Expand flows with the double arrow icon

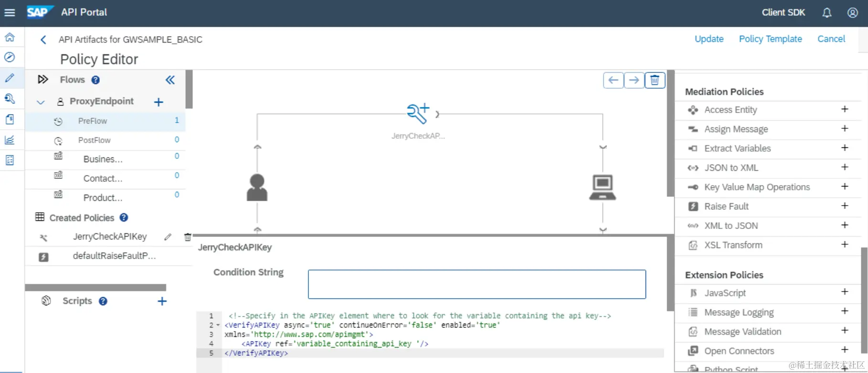[x=43, y=80]
